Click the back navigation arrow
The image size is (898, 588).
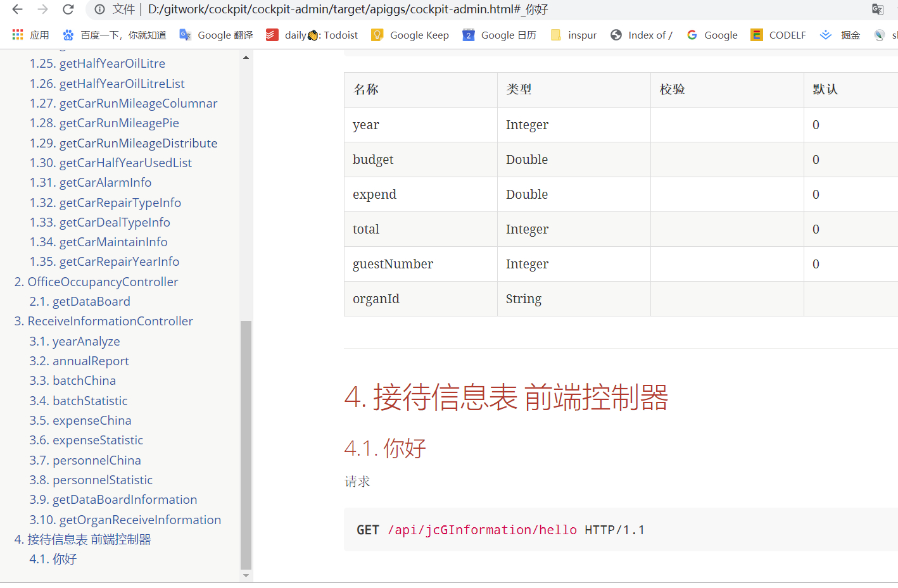pyautogui.click(x=16, y=9)
